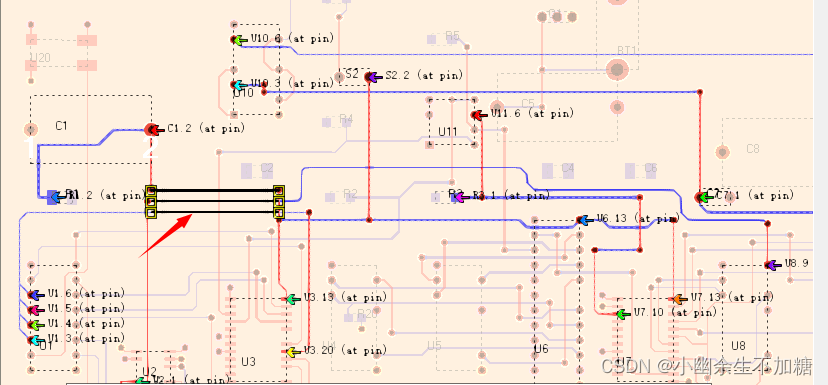Select the faded C2 capacitor label
828x385 pixels.
[x=267, y=168]
